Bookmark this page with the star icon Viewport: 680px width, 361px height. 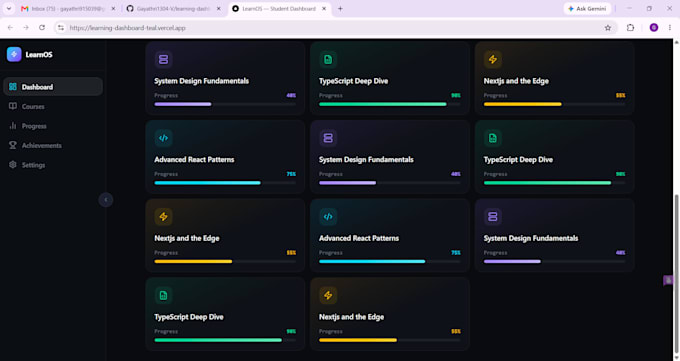point(608,28)
